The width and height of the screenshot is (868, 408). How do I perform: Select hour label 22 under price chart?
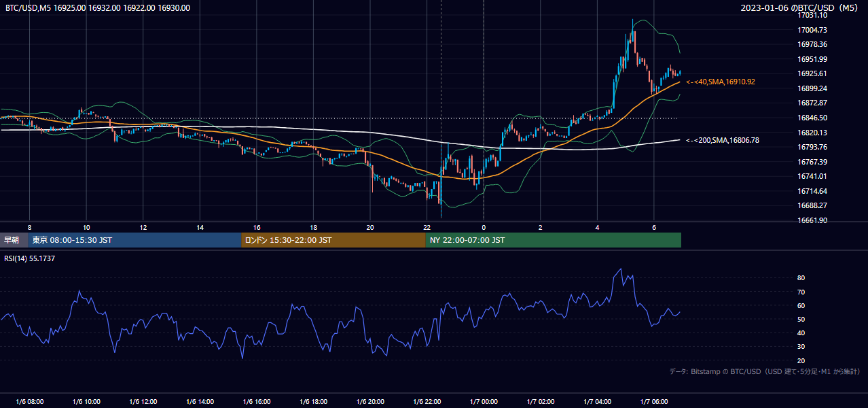click(x=427, y=227)
